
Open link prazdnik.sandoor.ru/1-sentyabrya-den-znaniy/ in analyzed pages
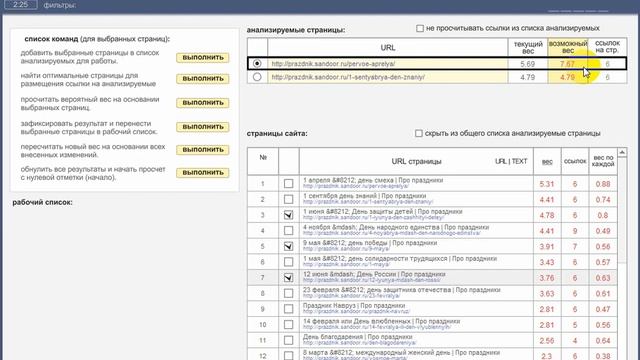pos(348,77)
